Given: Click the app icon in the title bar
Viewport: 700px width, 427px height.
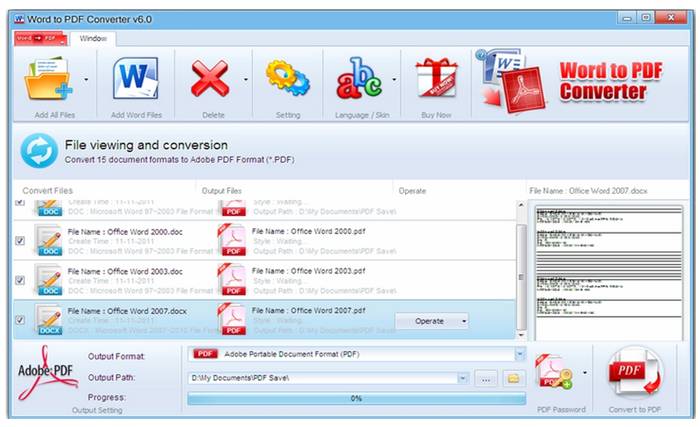Looking at the screenshot, I should coord(19,19).
